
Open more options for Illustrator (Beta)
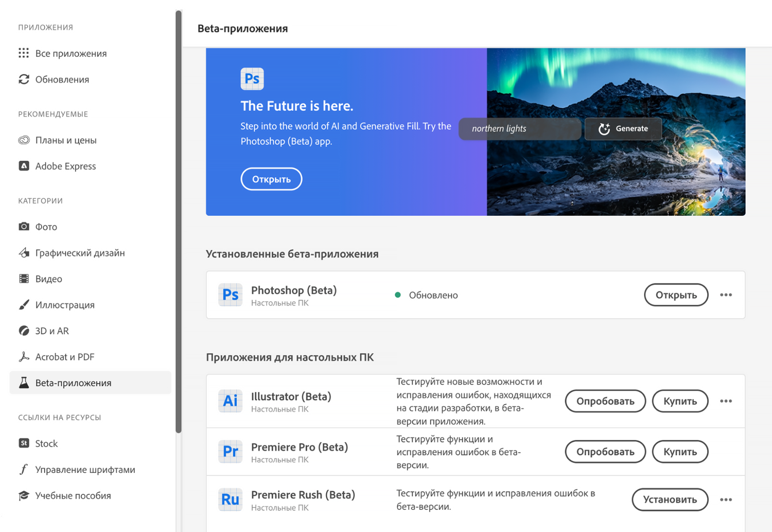coord(726,401)
